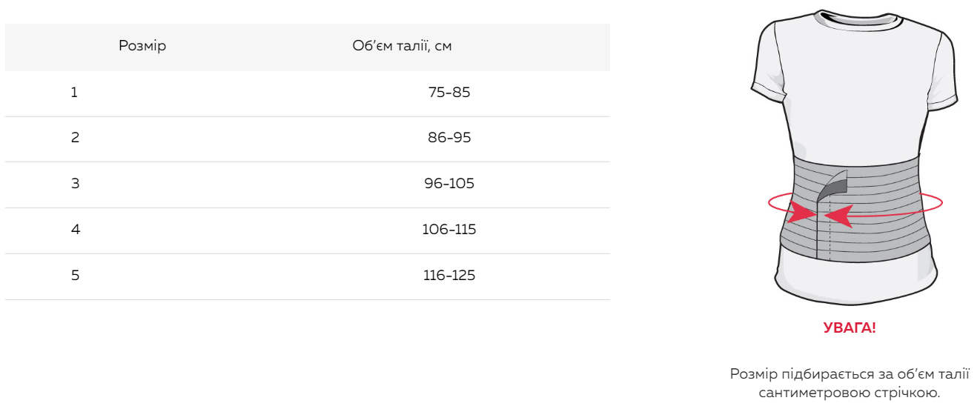Select size 2 in the table
The height and width of the screenshot is (409, 980).
tap(75, 138)
